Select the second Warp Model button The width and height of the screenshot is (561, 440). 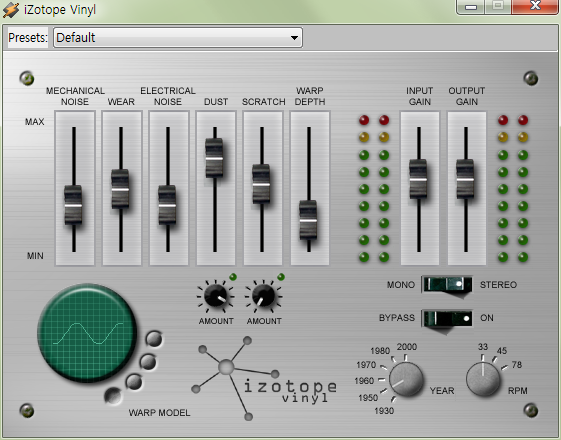pyautogui.click(x=147, y=362)
